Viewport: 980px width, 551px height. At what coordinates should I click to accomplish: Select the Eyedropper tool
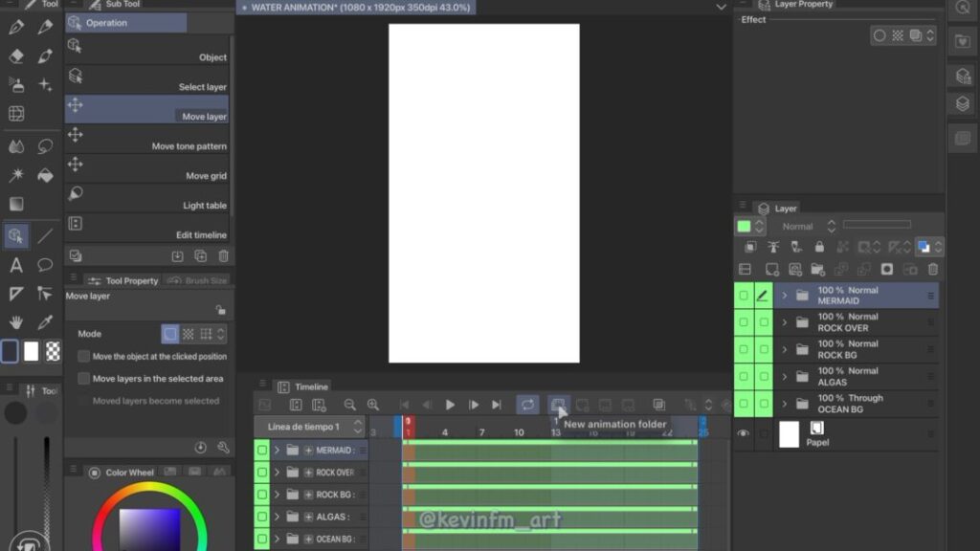(45, 322)
